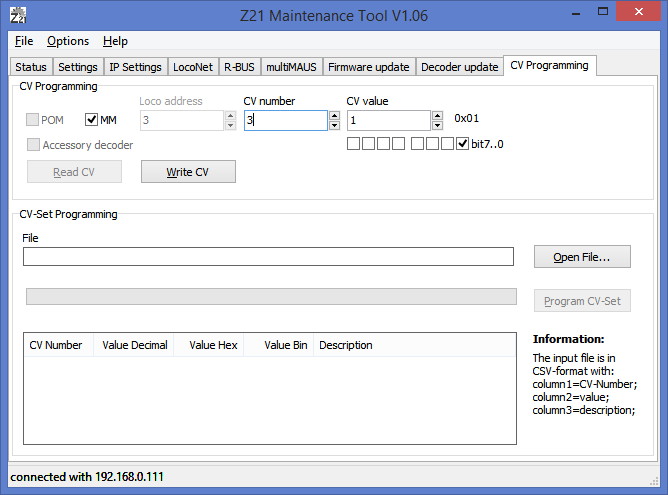Image resolution: width=668 pixels, height=495 pixels.
Task: Toggle the bit 4 checkbox
Action: [398, 144]
